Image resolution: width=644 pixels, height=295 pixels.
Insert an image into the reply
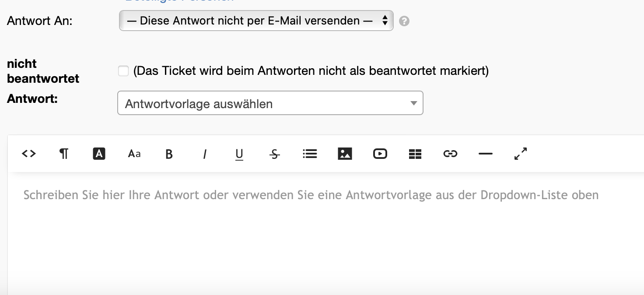click(x=345, y=154)
